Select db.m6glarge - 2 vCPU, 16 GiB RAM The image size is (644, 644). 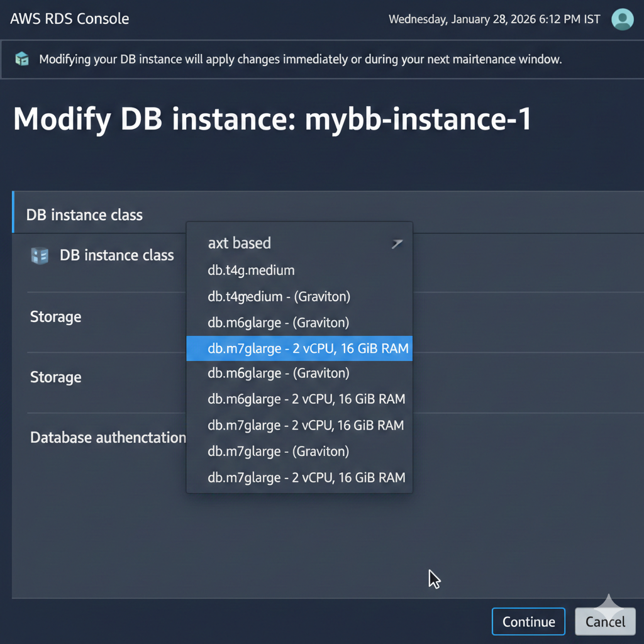point(306,399)
